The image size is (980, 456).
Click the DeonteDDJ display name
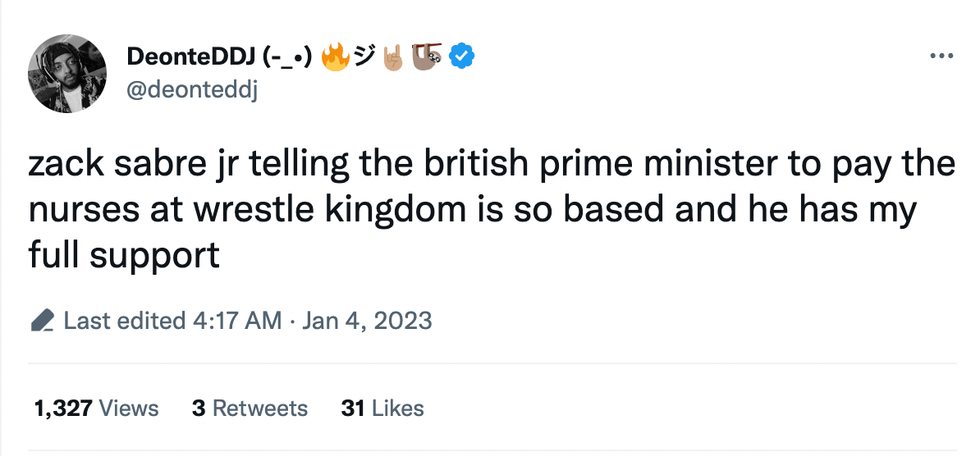pyautogui.click(x=189, y=57)
